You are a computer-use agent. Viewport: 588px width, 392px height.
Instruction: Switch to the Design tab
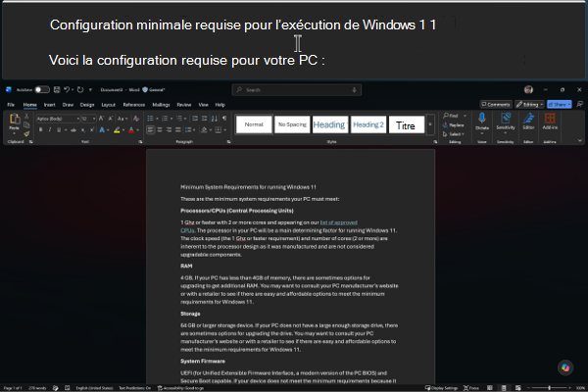87,105
